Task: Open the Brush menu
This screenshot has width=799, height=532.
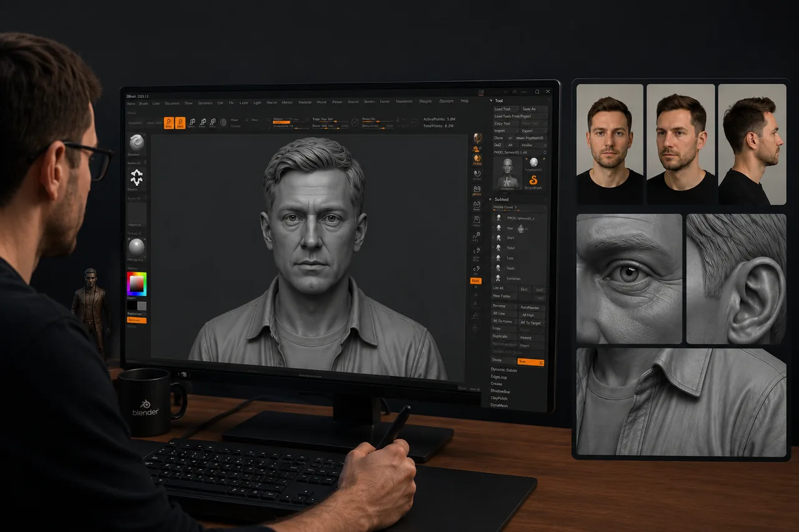Action: (144, 103)
